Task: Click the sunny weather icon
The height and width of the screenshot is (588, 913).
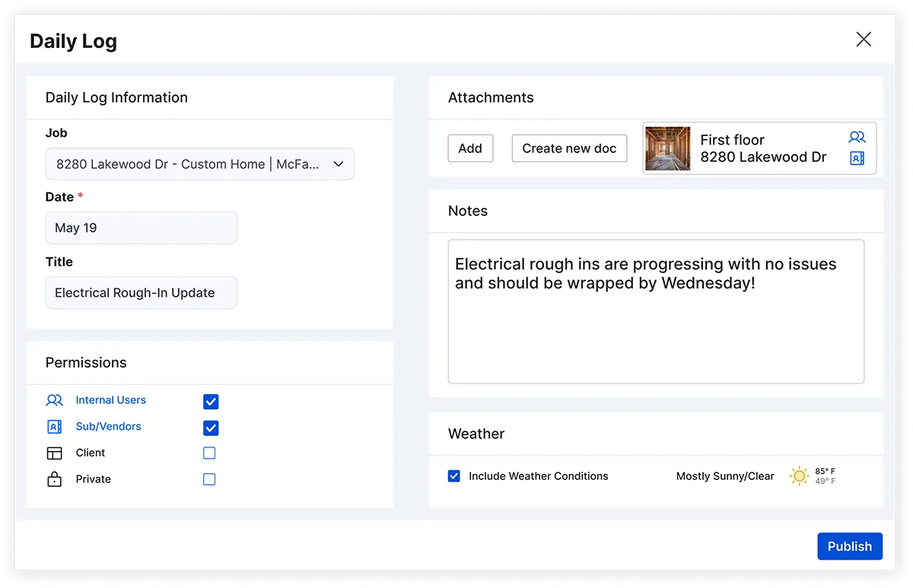Action: (x=799, y=476)
